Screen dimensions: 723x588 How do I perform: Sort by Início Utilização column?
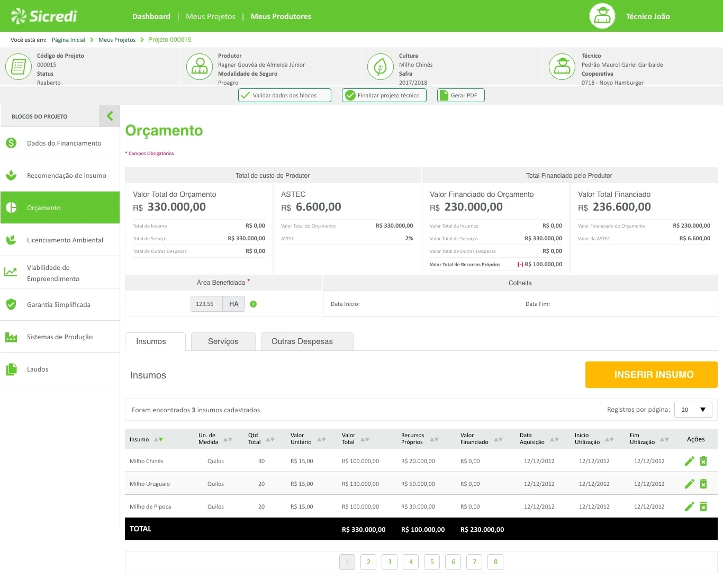pyautogui.click(x=609, y=439)
